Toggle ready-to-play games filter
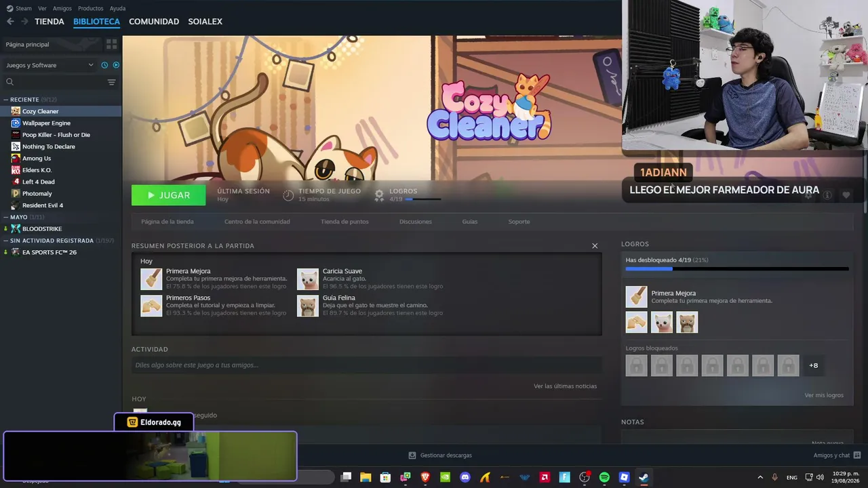Viewport: 868px width, 488px height. click(116, 65)
